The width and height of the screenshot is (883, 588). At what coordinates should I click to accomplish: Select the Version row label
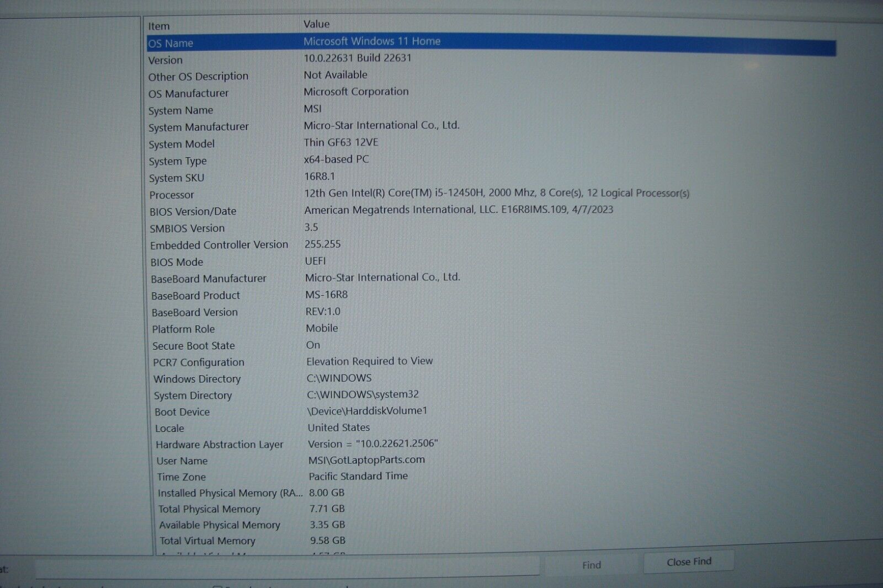click(x=166, y=60)
